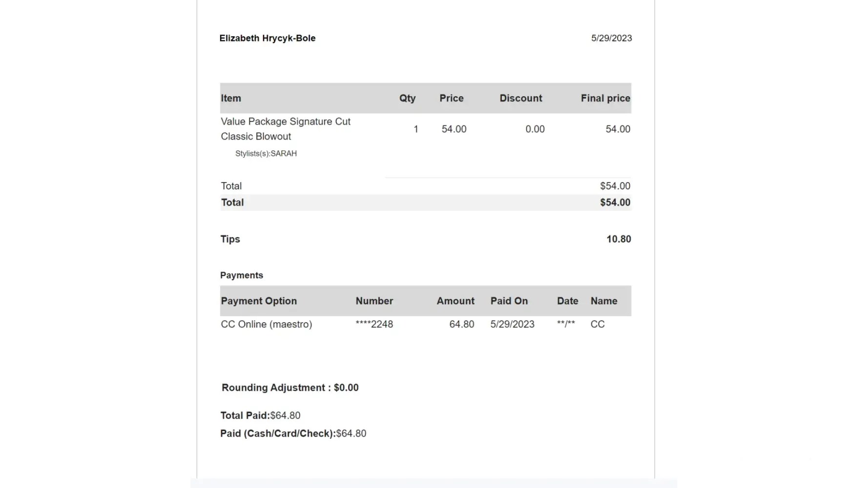868x488 pixels.
Task: Click the Total Paid $64.80 line
Action: tap(260, 416)
